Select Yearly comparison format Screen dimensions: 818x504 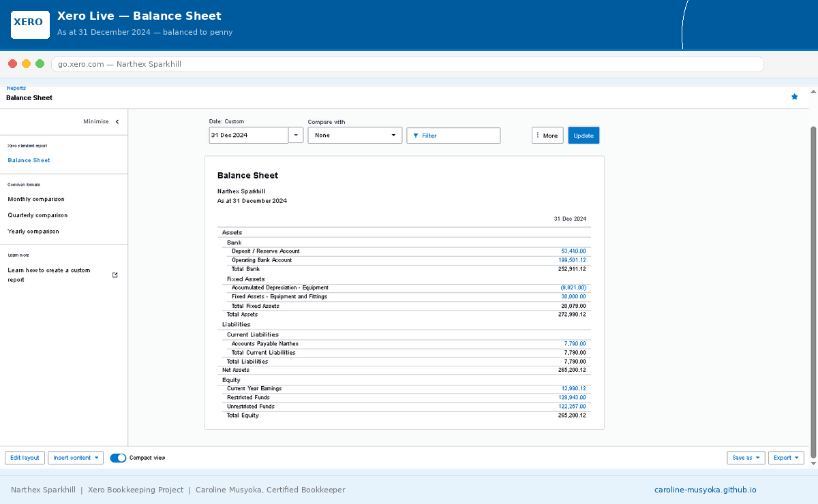pos(33,232)
